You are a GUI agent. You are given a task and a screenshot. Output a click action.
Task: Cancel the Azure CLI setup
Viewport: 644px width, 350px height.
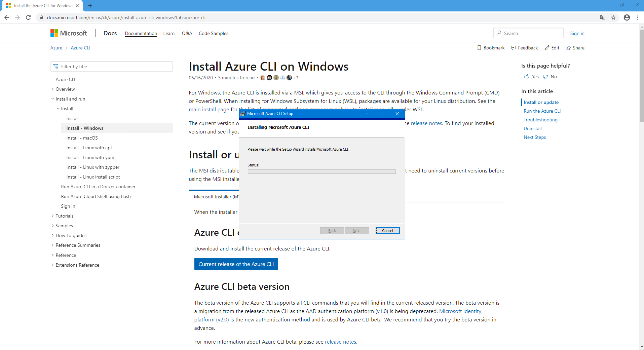tap(387, 231)
